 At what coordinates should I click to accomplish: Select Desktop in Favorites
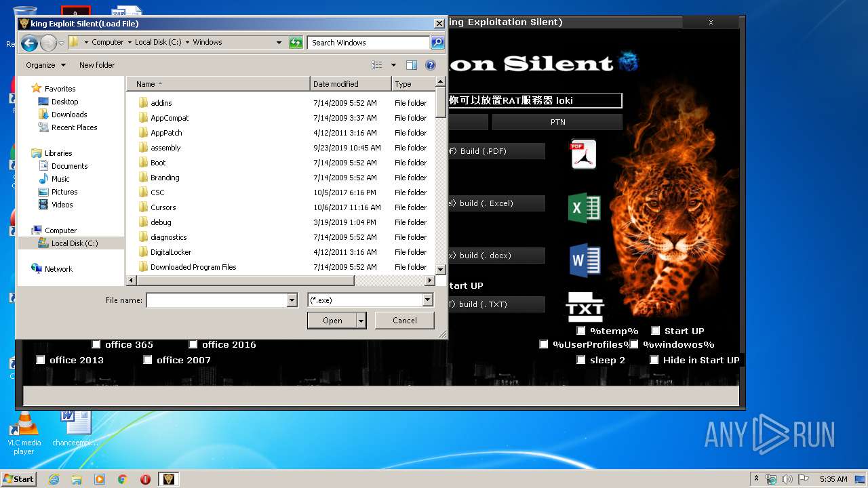click(64, 102)
